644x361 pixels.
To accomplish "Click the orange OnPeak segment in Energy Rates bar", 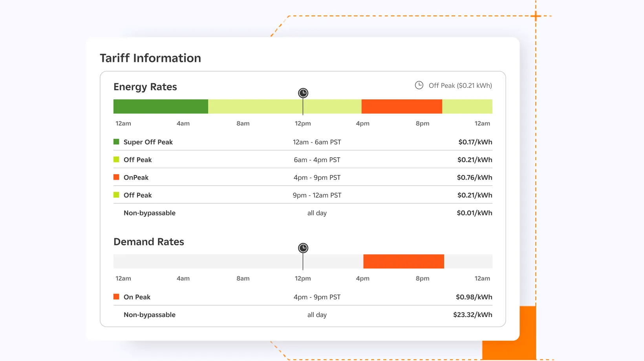I will coord(402,106).
